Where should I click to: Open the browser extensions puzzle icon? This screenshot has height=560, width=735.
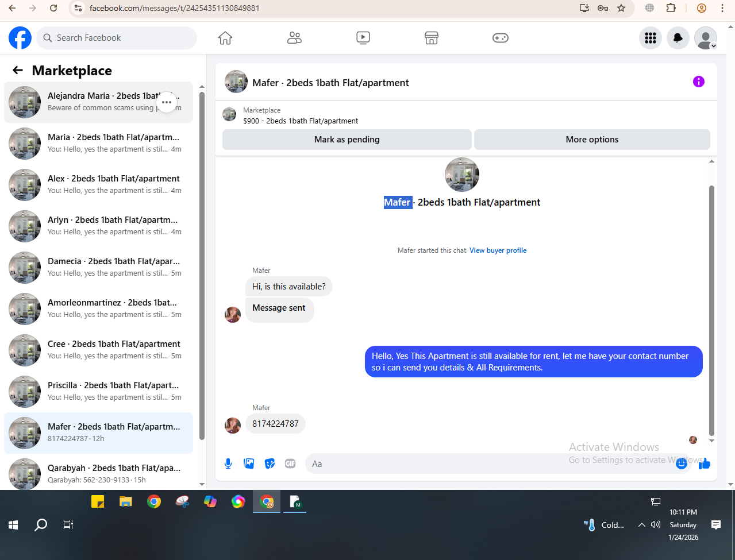(671, 8)
